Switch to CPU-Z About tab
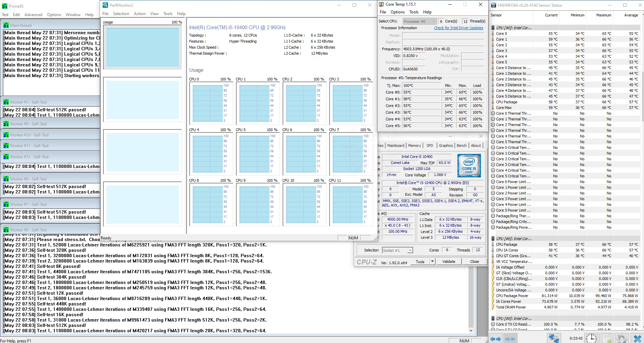Screen dimensions: 644x343 coord(476,146)
